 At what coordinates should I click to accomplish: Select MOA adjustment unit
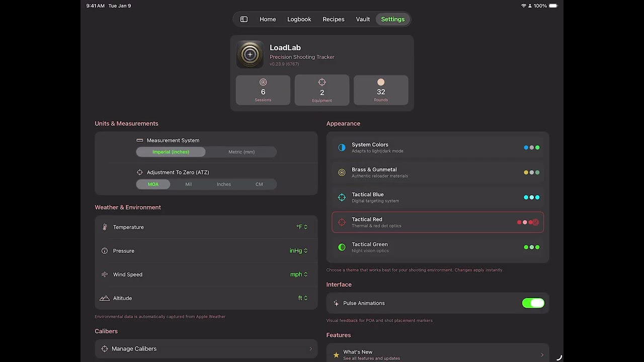(153, 185)
